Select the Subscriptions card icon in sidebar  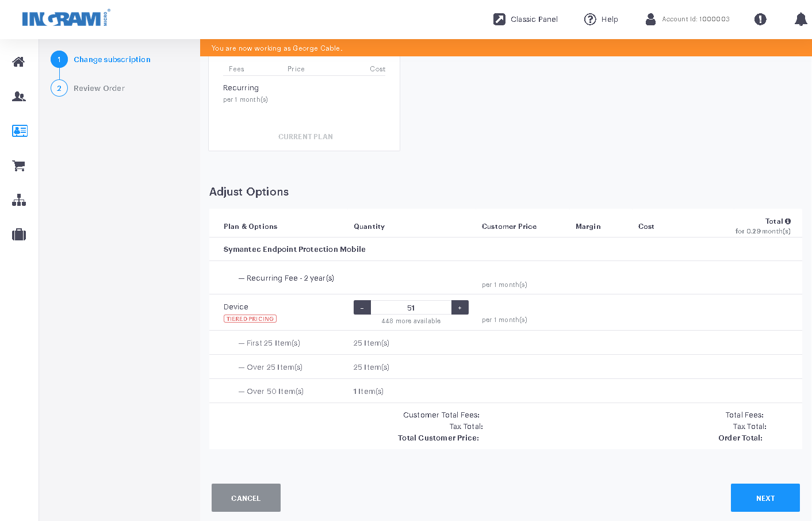(x=20, y=131)
